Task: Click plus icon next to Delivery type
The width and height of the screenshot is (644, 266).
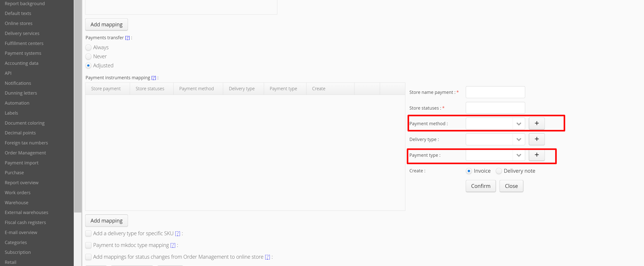Action: pyautogui.click(x=536, y=139)
